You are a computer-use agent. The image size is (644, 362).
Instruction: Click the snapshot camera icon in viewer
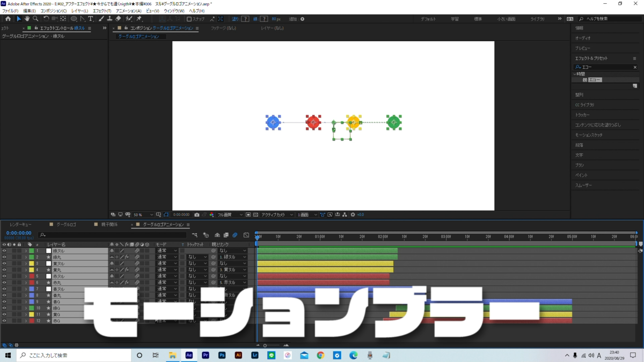pyautogui.click(x=197, y=215)
